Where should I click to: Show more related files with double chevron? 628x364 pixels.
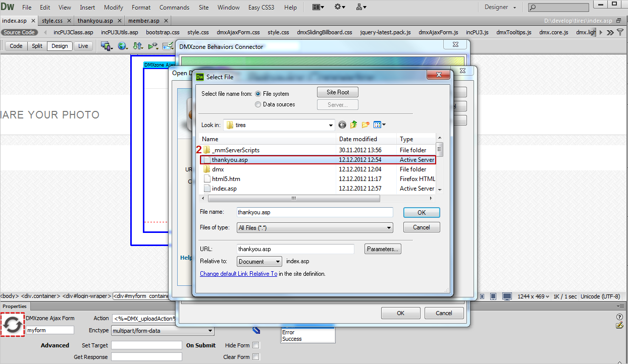[x=610, y=32]
